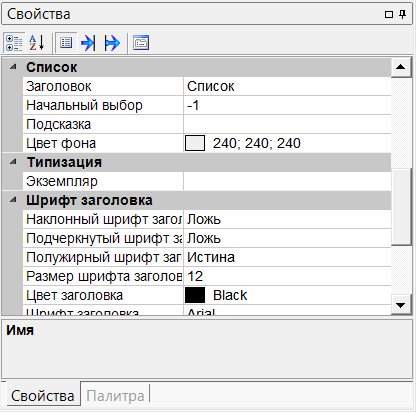Collapse the Шрифт заголовка category
The width and height of the screenshot is (417, 413).
click(x=13, y=200)
